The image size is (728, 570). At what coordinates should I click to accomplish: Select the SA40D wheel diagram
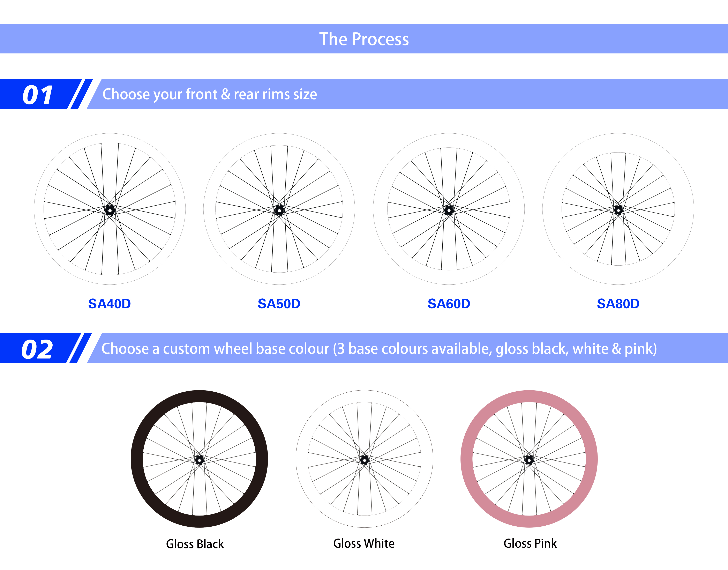tap(110, 209)
